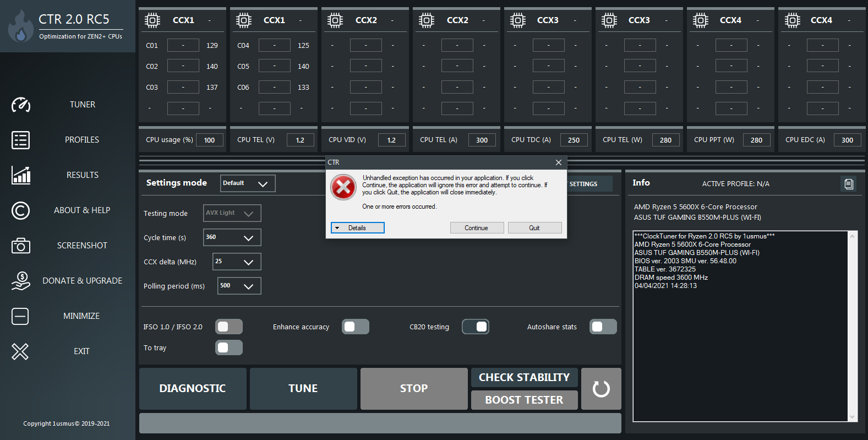This screenshot has height=440, width=868.
Task: Click the Profiles list icon
Action: (x=21, y=140)
